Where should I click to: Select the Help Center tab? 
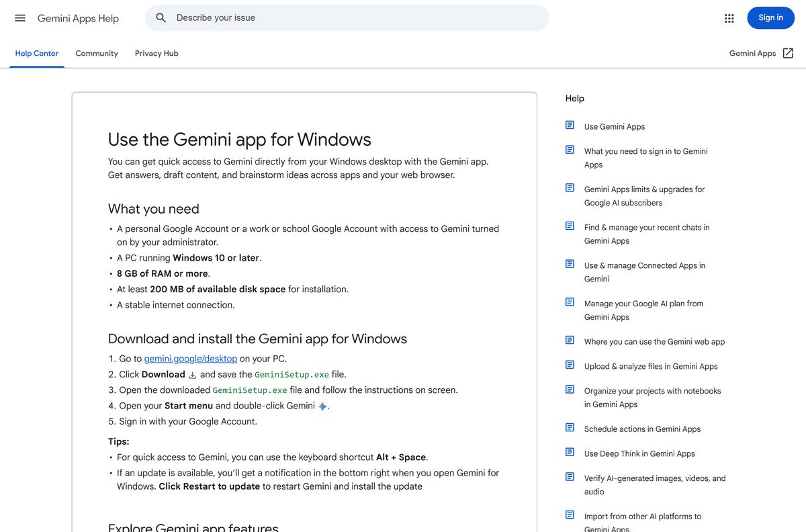point(37,53)
